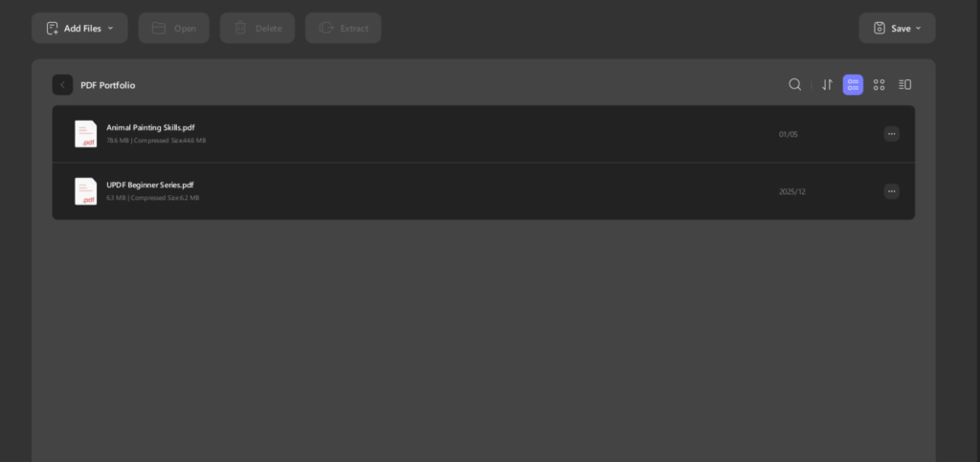Select the UPDF Beginner Series.pdf file icon
The width and height of the screenshot is (980, 462).
(x=85, y=191)
